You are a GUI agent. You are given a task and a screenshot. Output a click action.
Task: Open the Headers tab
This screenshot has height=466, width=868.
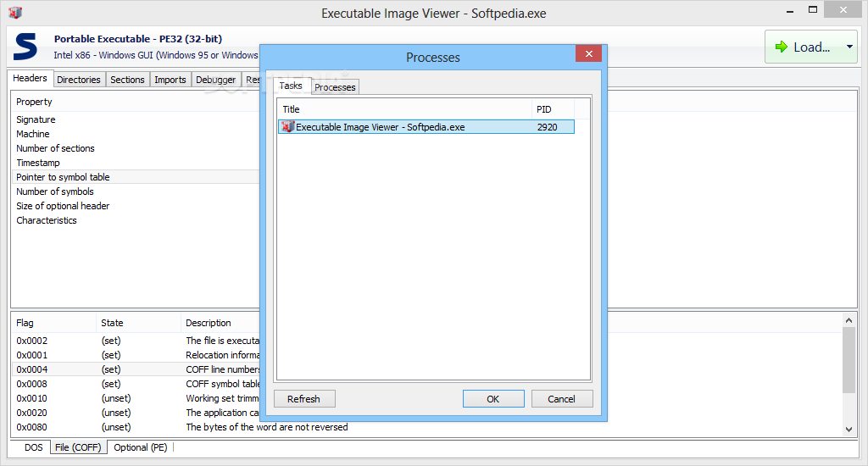30,78
